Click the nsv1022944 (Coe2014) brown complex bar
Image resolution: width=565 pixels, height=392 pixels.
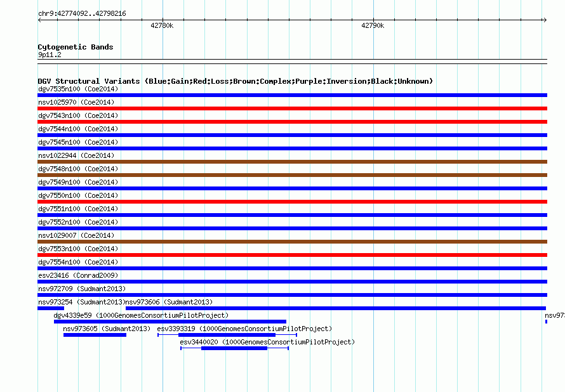click(292, 162)
